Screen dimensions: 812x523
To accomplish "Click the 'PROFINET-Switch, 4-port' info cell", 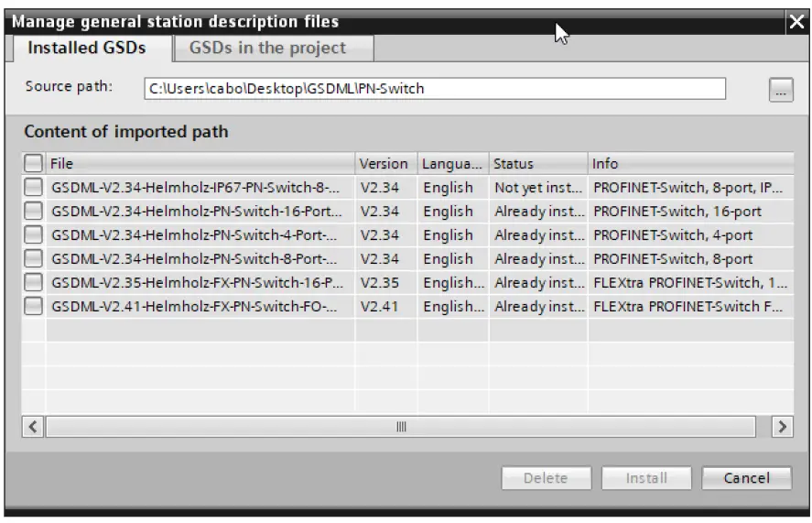I will coord(691,234).
